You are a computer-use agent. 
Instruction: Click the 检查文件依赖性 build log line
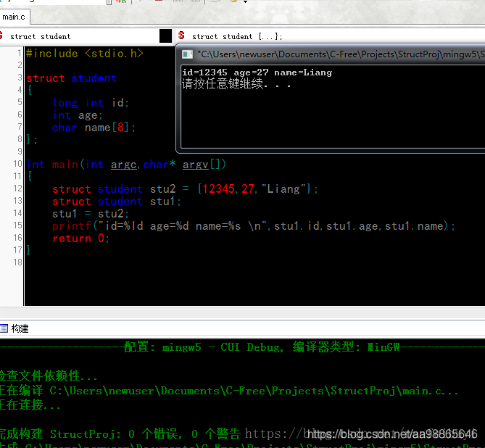pos(48,376)
